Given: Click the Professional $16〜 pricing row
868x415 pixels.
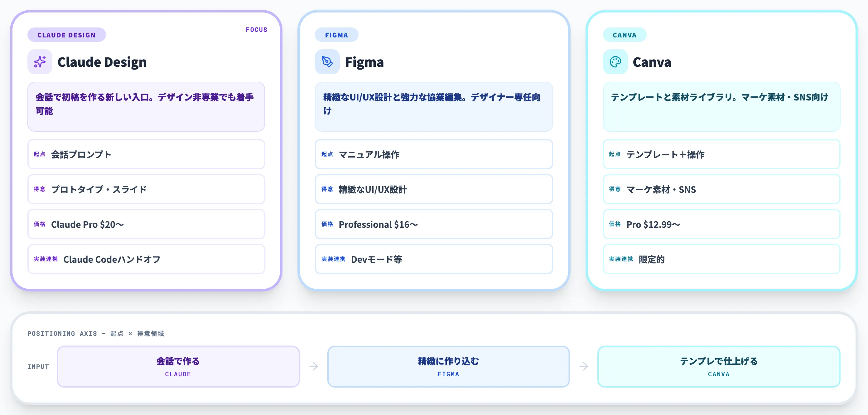Looking at the screenshot, I should pos(434,224).
